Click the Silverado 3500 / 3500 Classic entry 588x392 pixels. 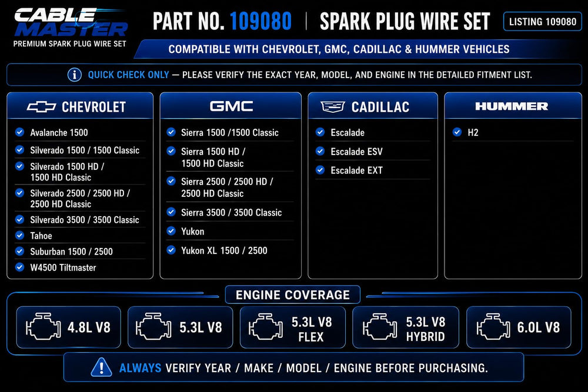tap(85, 220)
